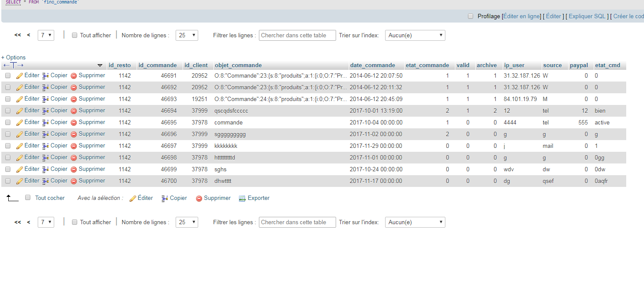
Task: Click the Chercher dans cette table field
Action: point(297,35)
